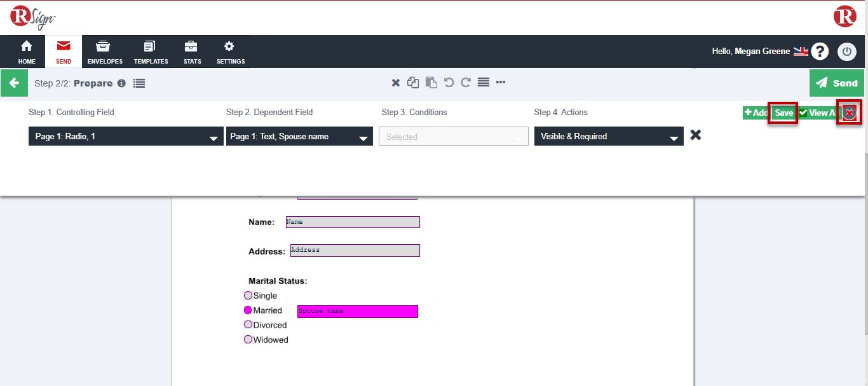Click the green back arrow

click(14, 83)
